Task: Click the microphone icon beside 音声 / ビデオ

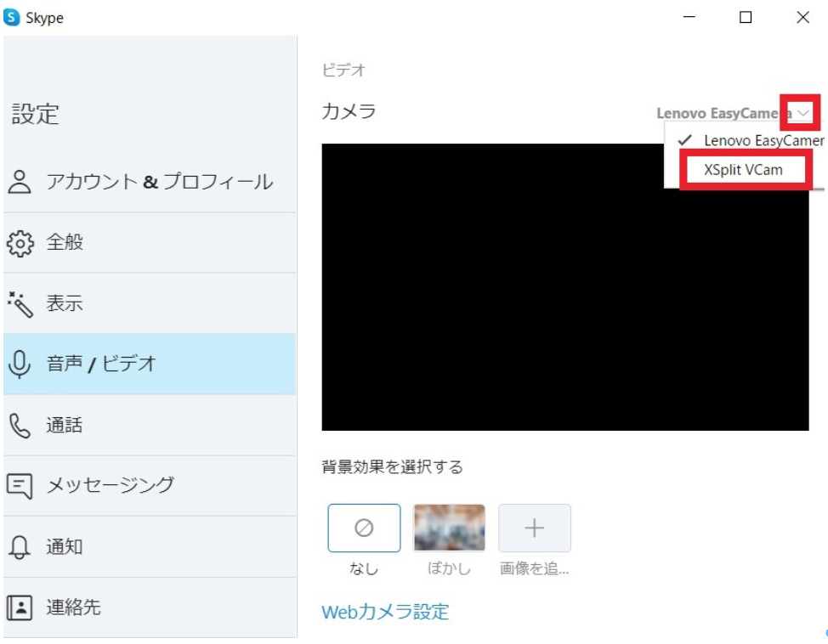Action: (x=20, y=364)
